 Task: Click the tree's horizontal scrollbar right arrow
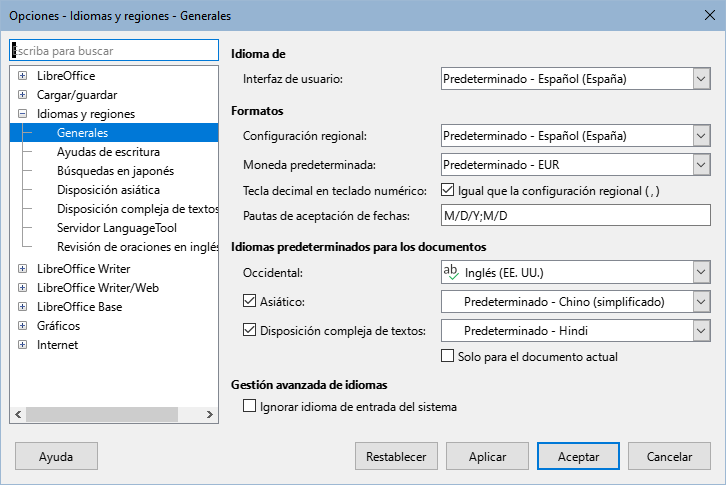(210, 414)
